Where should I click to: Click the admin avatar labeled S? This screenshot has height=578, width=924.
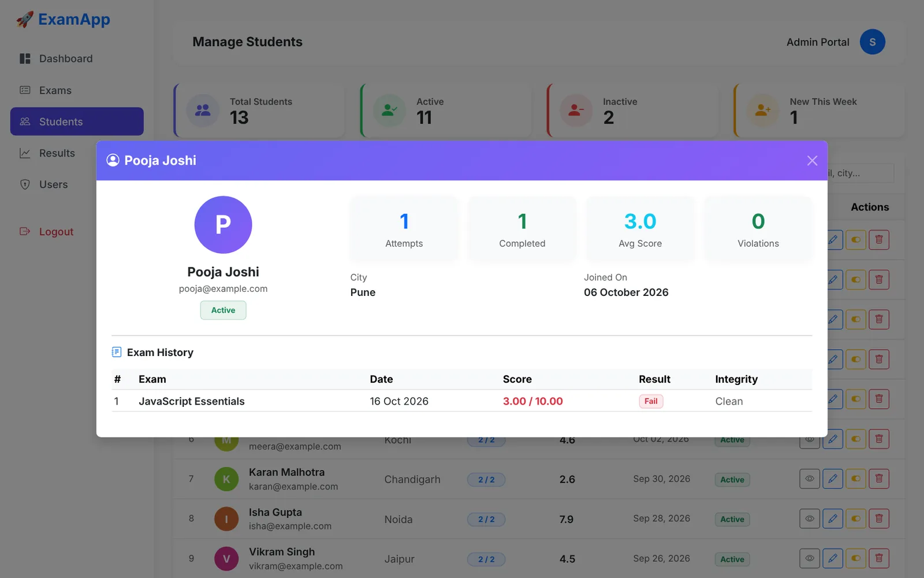click(872, 42)
